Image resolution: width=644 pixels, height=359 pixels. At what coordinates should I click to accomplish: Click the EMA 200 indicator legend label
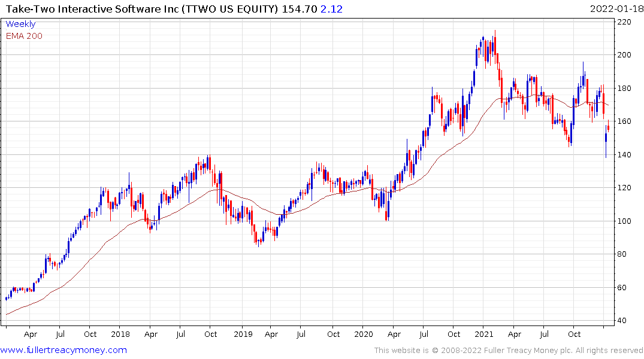click(24, 36)
